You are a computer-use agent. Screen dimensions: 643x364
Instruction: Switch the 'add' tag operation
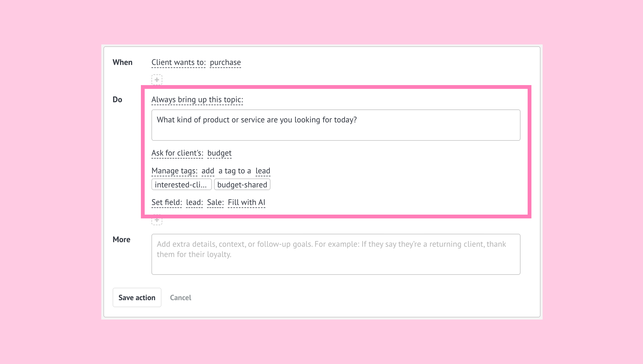tap(208, 171)
